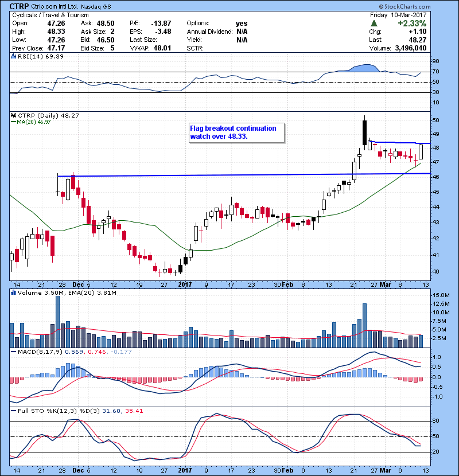Click the 'Annual Dividend:' label

(209, 32)
